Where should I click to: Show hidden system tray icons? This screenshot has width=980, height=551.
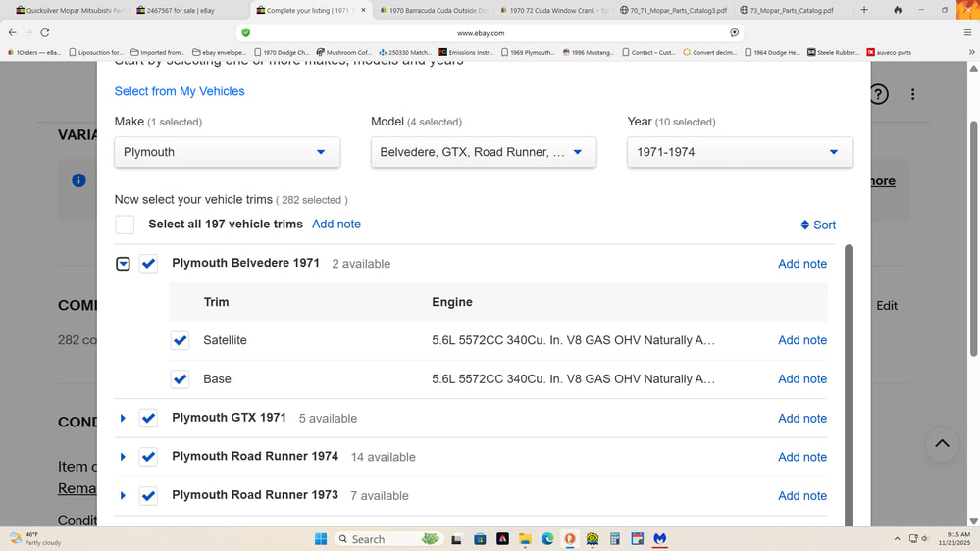(x=897, y=538)
